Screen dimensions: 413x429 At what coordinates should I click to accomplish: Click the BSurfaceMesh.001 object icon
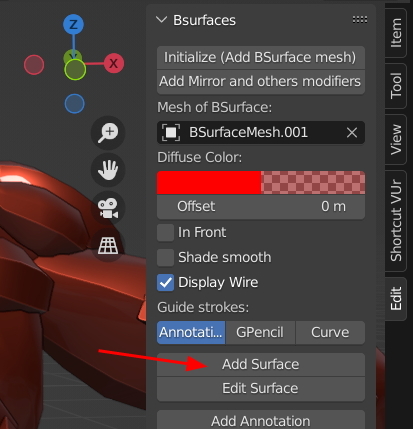[171, 133]
